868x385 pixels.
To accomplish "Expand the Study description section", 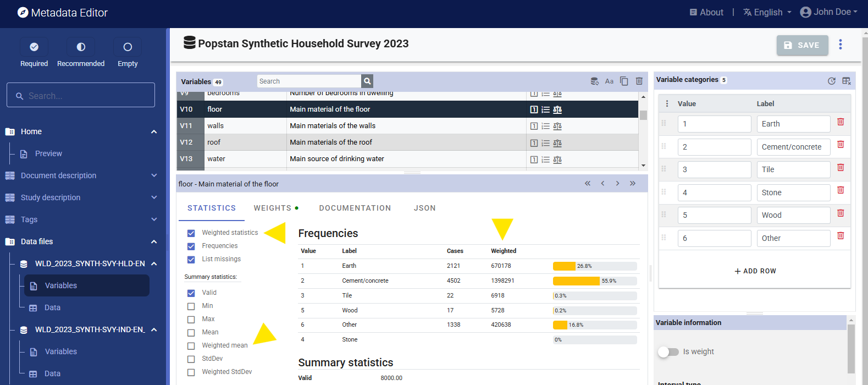I will tap(154, 197).
